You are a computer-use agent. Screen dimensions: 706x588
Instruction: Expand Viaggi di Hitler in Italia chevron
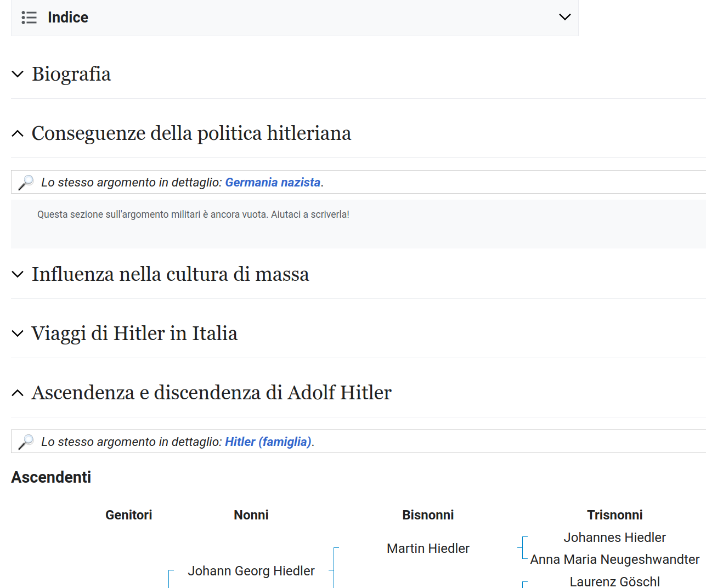tap(18, 333)
